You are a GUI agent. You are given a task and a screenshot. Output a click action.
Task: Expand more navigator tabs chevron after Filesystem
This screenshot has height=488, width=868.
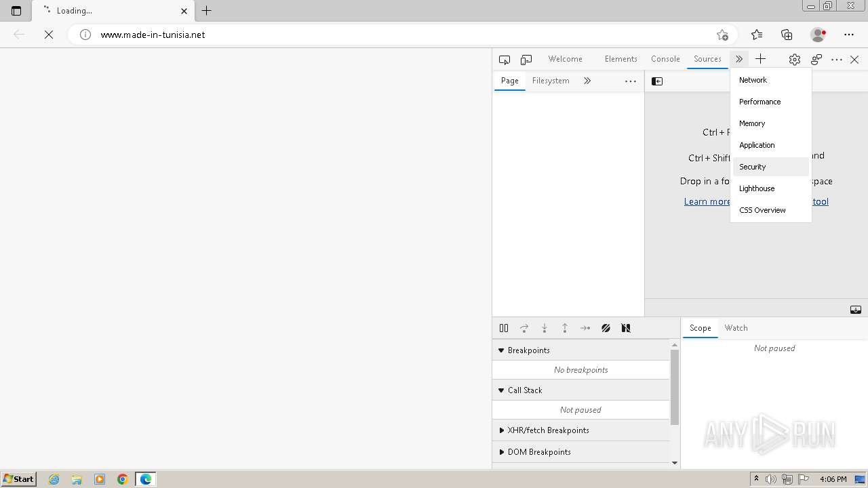coord(587,81)
